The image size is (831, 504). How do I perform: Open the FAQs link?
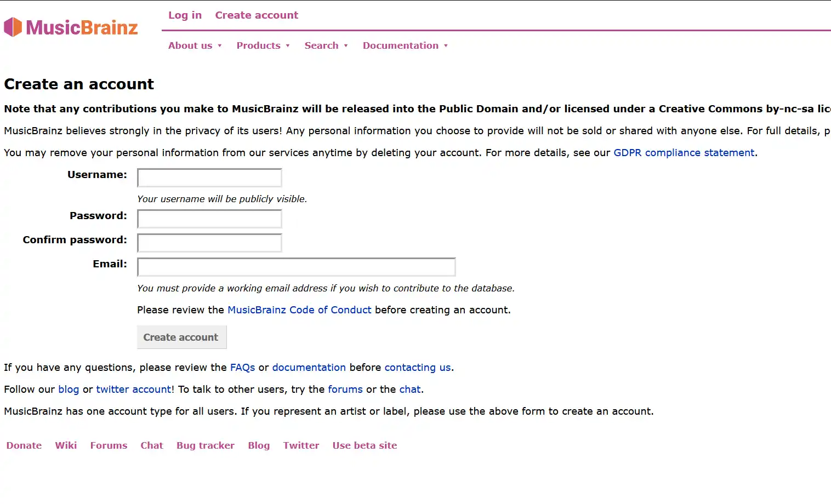point(242,368)
